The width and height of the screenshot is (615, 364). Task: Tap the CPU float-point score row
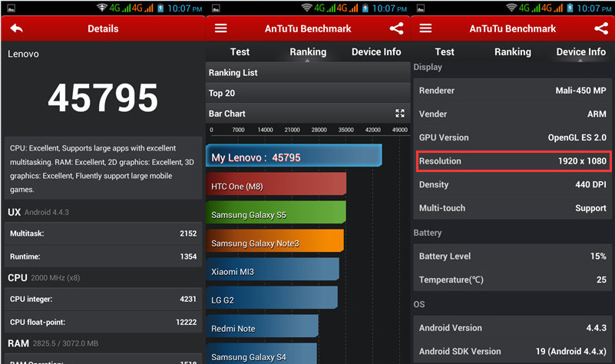click(x=103, y=321)
